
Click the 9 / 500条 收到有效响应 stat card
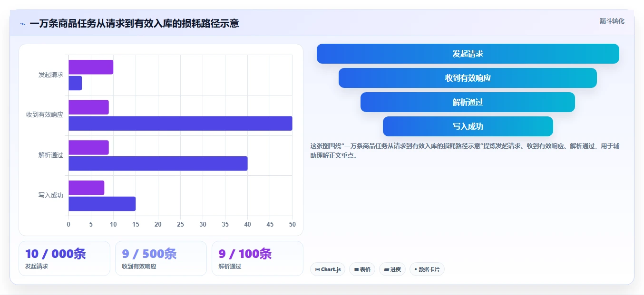click(161, 258)
